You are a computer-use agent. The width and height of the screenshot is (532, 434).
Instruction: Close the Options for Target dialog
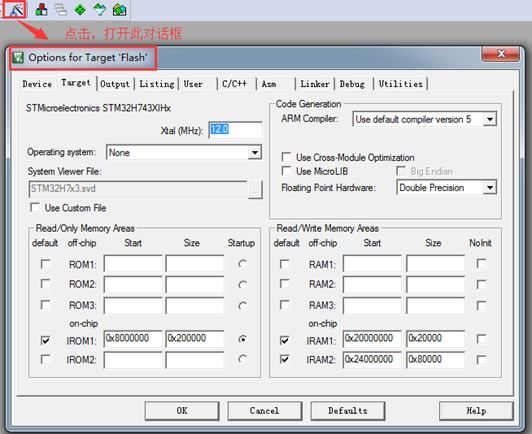[x=500, y=54]
